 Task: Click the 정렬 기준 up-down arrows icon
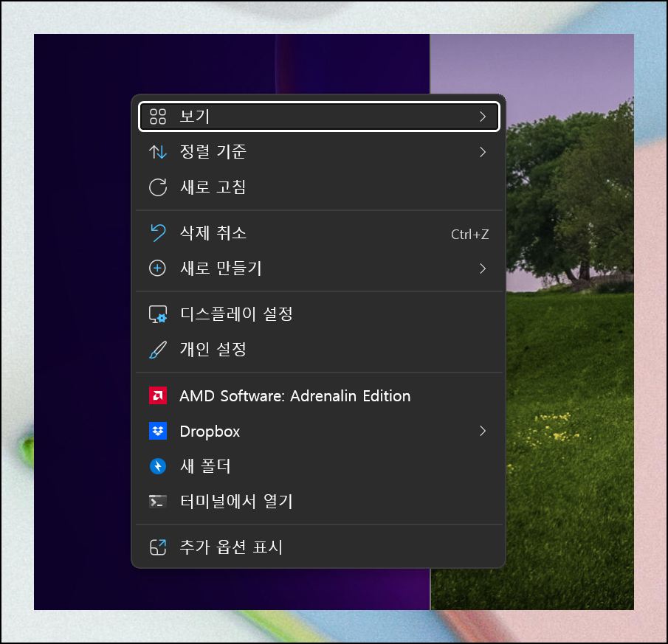pyautogui.click(x=158, y=152)
